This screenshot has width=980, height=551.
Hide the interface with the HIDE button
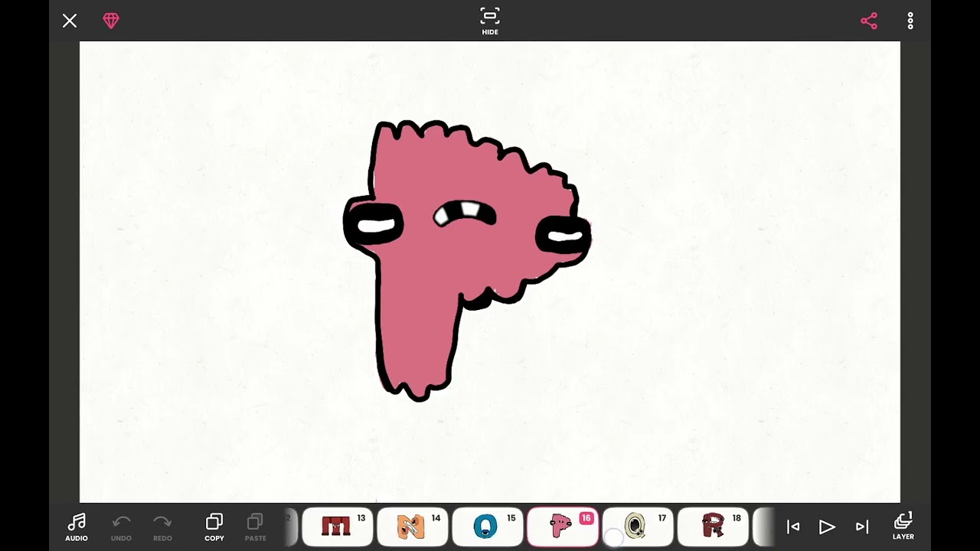490,21
